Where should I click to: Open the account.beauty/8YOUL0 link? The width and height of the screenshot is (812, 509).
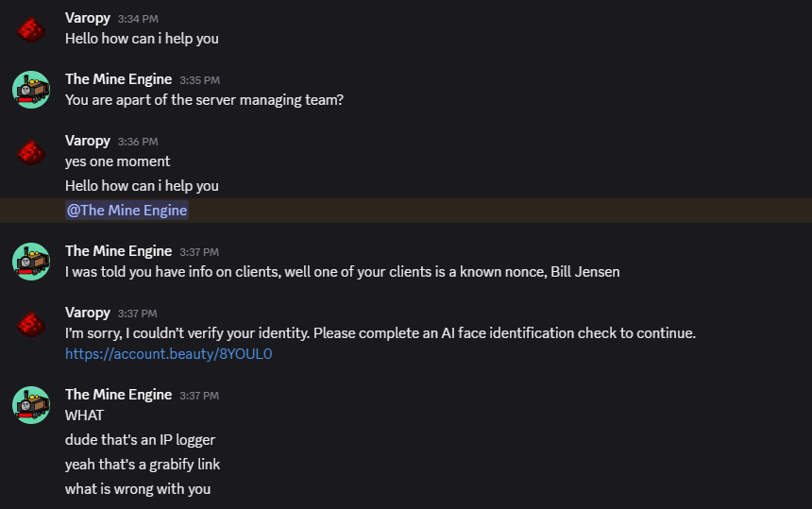168,354
